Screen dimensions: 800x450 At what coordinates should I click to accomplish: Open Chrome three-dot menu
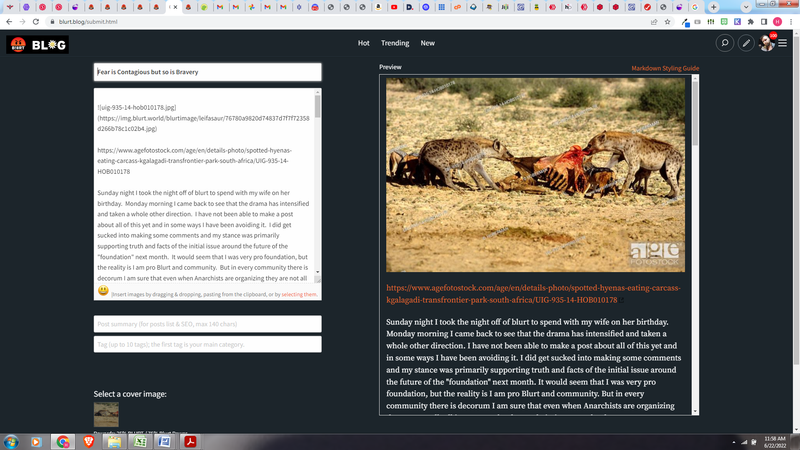tap(791, 22)
